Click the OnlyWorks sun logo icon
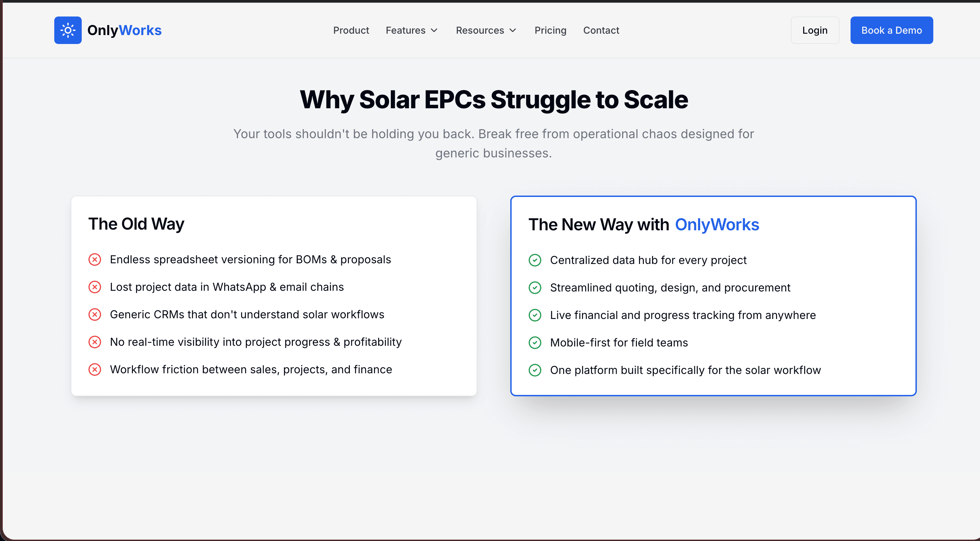Screen dimensions: 980x541 point(68,30)
